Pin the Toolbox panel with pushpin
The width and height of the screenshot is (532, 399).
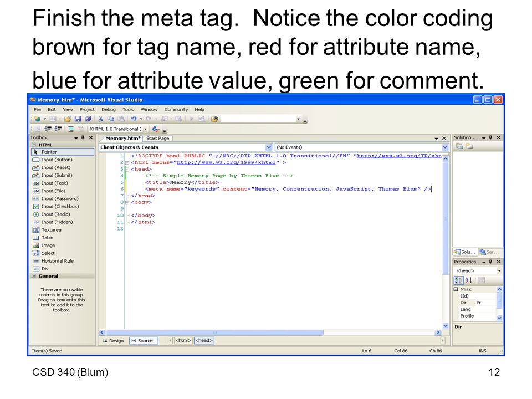(x=83, y=137)
